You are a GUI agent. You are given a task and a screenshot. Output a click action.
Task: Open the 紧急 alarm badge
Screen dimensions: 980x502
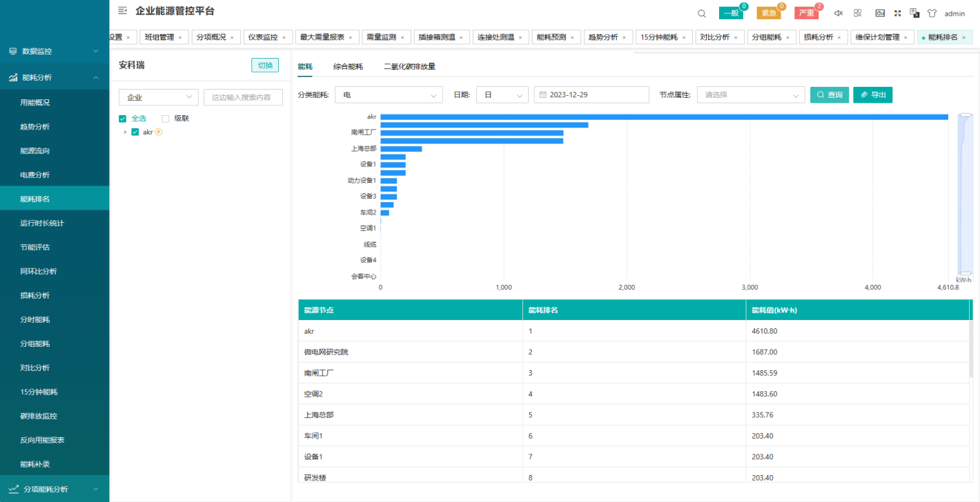(x=769, y=13)
